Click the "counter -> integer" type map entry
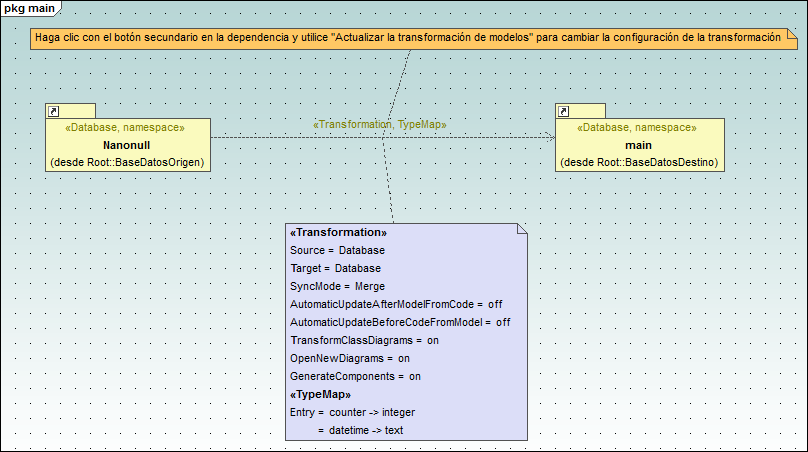Image resolution: width=808 pixels, height=452 pixels. [372, 412]
